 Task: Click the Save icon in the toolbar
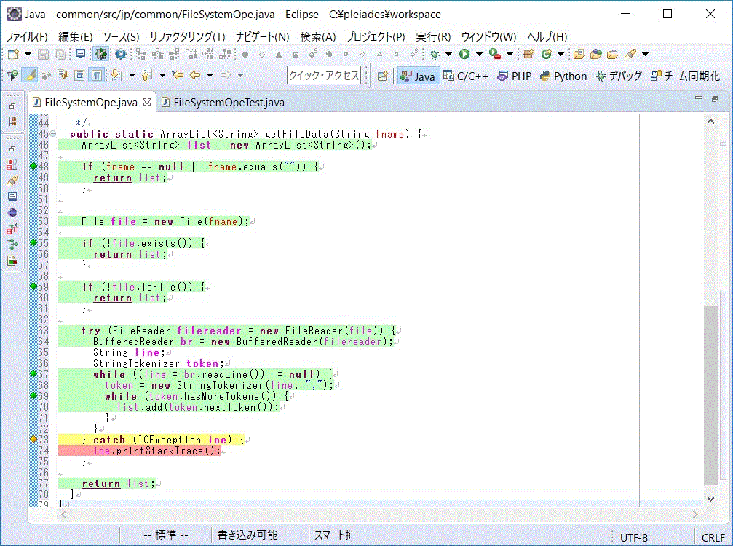tap(43, 54)
